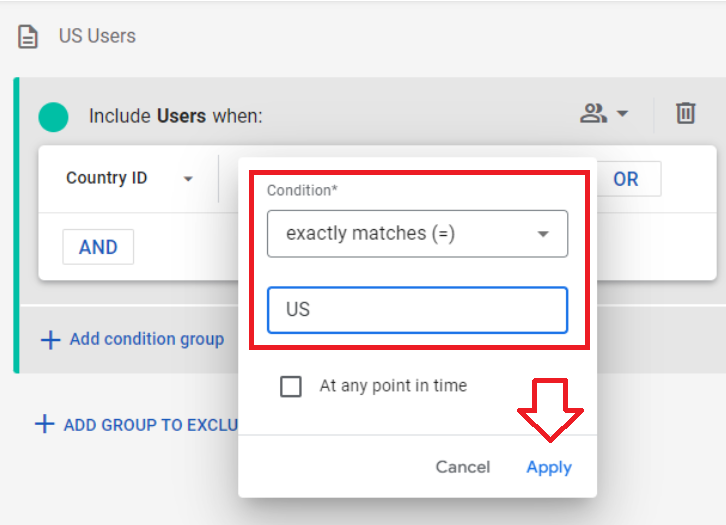The image size is (726, 525).
Task: Click ADD GROUP TO EXCLUDE link
Action: pyautogui.click(x=151, y=425)
